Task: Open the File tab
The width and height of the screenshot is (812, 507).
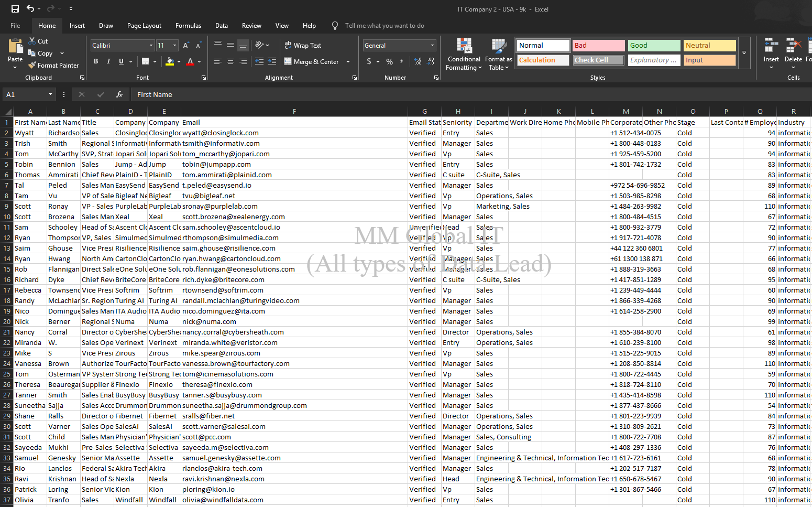Action: pos(15,26)
